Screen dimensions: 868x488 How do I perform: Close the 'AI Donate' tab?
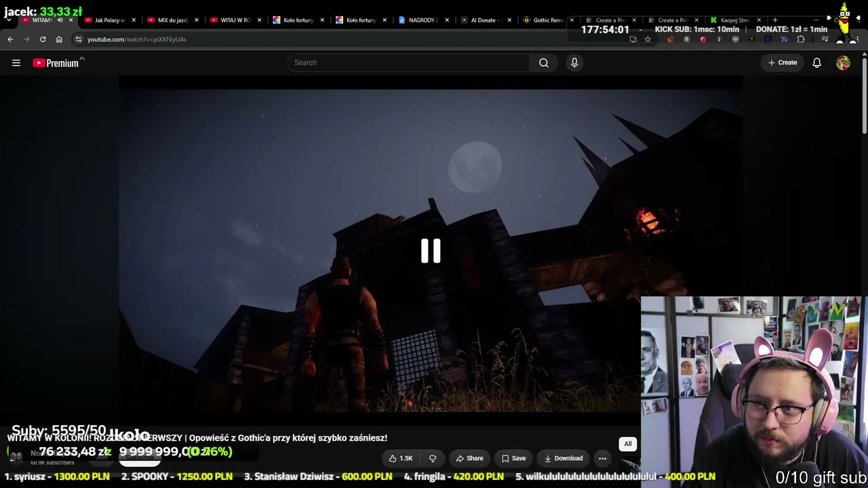click(x=509, y=20)
